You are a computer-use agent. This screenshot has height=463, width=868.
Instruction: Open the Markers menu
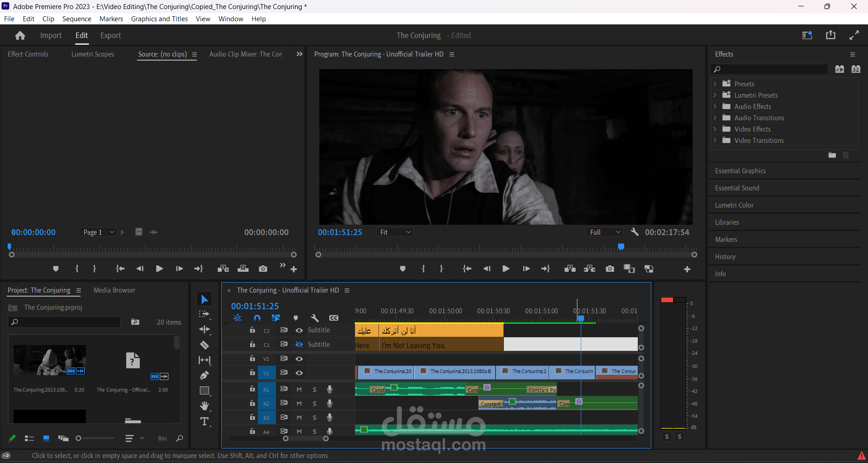click(x=111, y=19)
